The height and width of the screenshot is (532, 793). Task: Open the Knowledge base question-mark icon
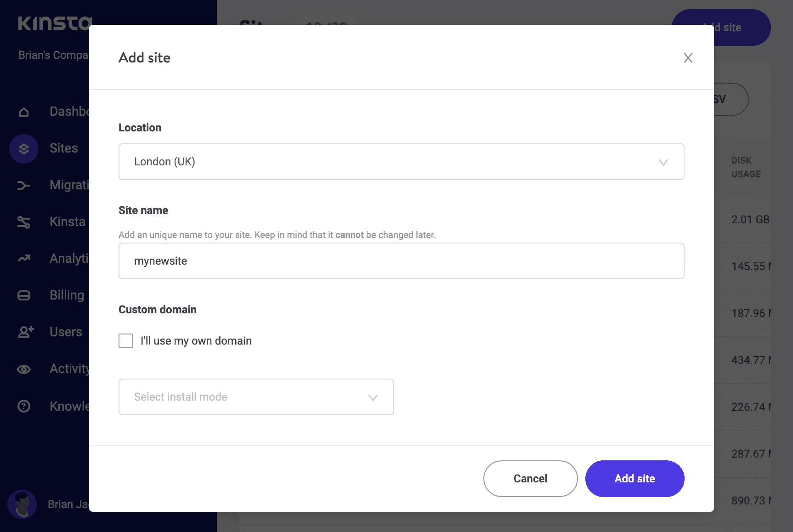23,406
